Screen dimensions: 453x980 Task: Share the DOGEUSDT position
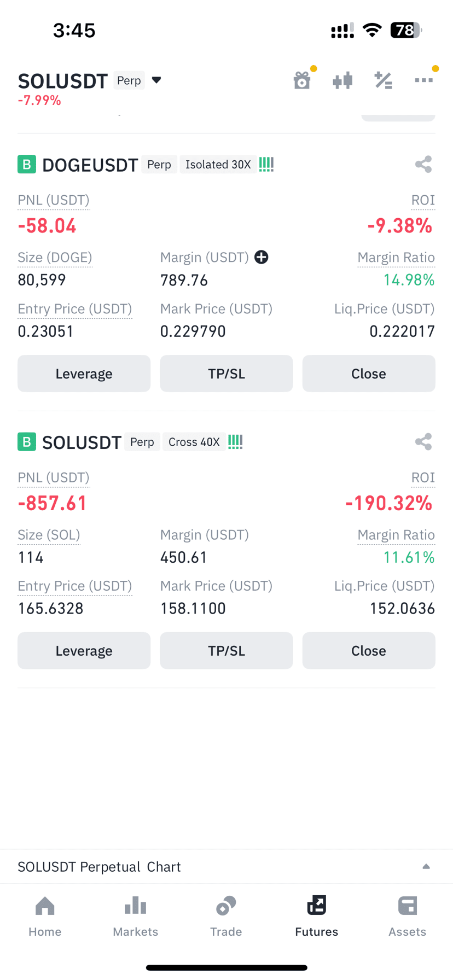click(423, 164)
